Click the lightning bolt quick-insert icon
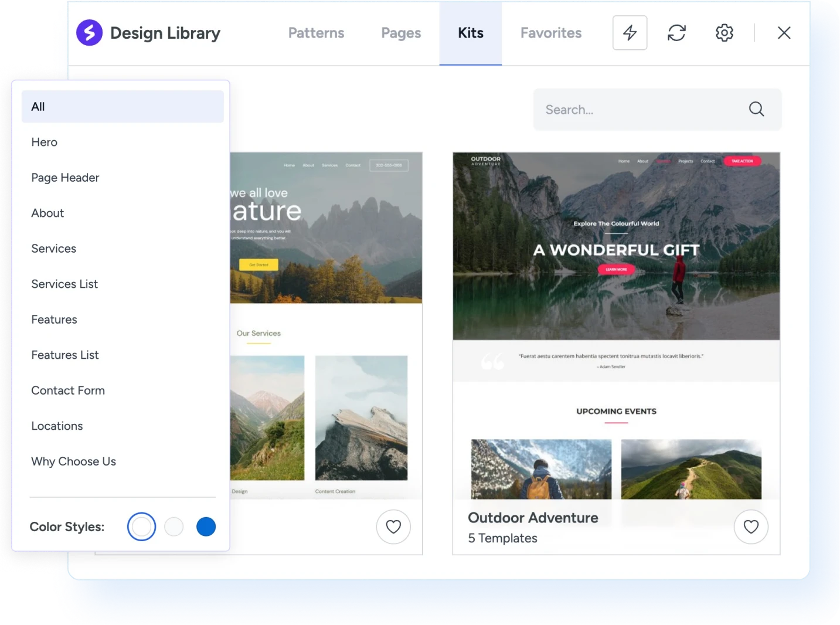This screenshot has width=840, height=625. 630,33
